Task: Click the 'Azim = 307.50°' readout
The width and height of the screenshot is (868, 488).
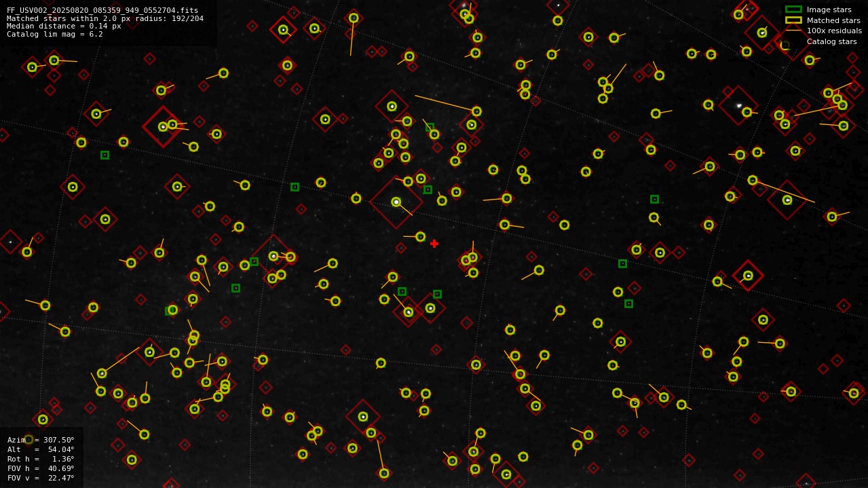Action: coord(41,440)
